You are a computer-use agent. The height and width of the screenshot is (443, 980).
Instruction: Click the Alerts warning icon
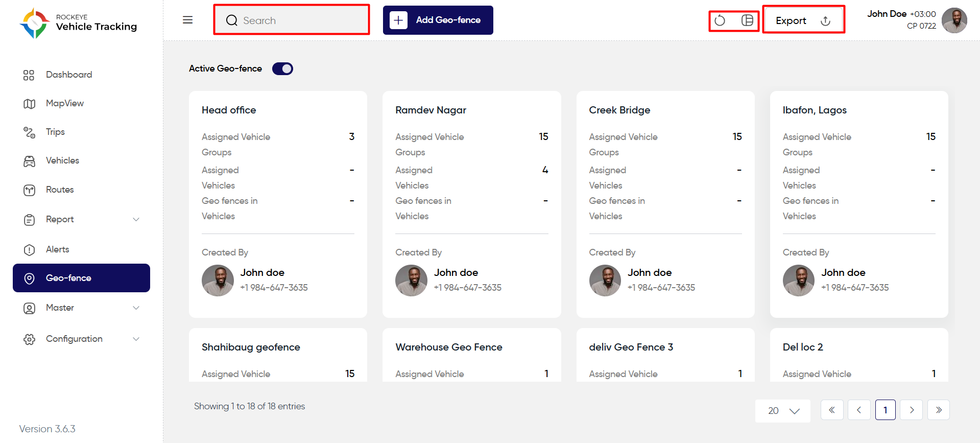29,250
